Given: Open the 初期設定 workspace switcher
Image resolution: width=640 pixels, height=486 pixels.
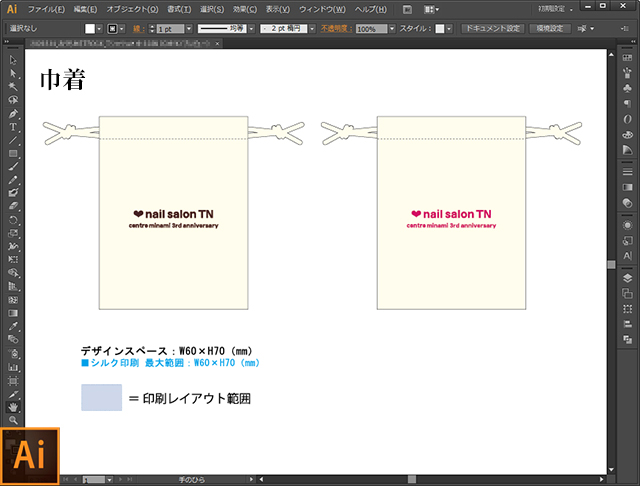Looking at the screenshot, I should (556, 9).
